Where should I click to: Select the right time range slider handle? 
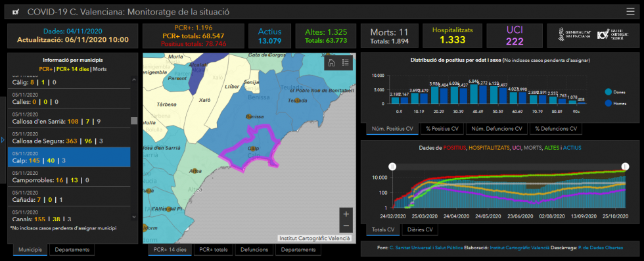pos(625,166)
